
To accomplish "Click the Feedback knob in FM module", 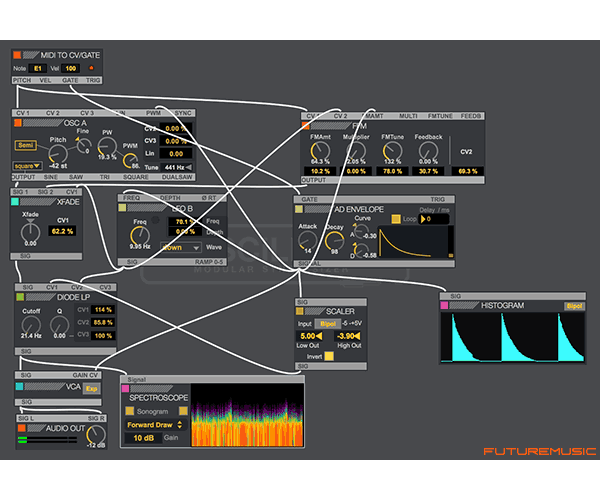I will 428,150.
